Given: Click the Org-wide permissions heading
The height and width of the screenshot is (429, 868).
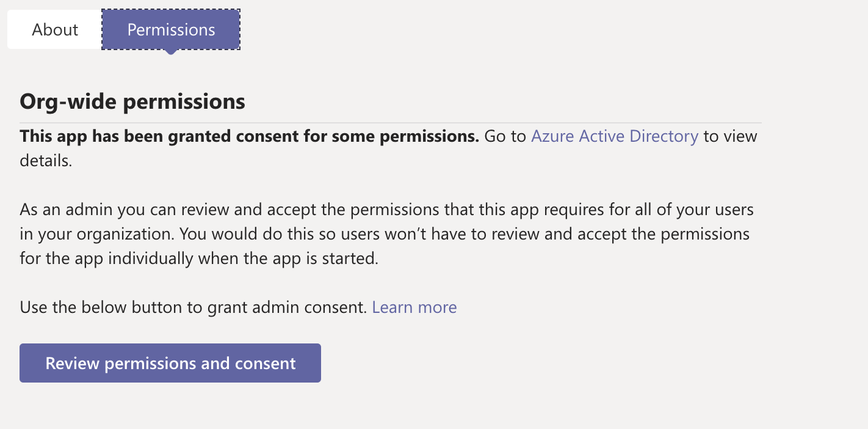Looking at the screenshot, I should [132, 101].
